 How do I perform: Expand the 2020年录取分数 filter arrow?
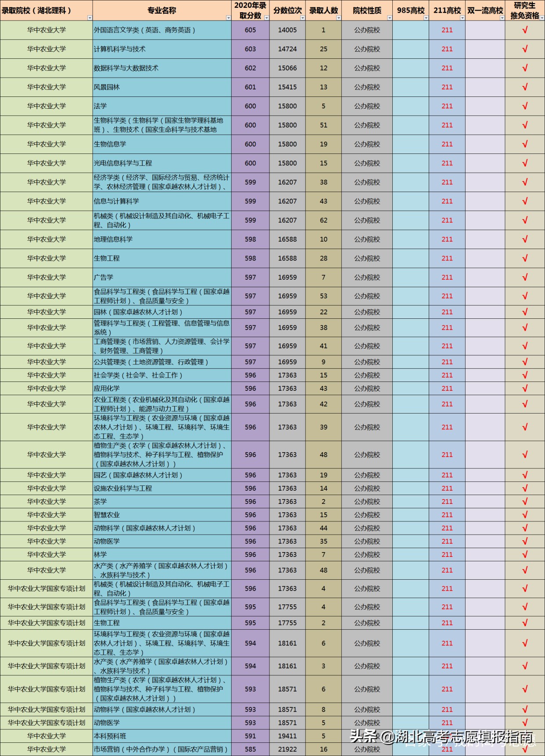pos(266,18)
